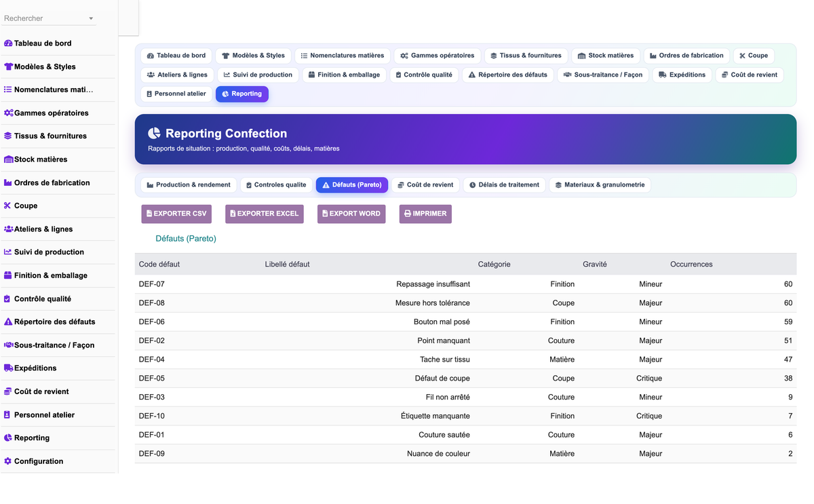Switch to Coût de revient report tab
This screenshot has height=504, width=814.
pyautogui.click(x=425, y=185)
